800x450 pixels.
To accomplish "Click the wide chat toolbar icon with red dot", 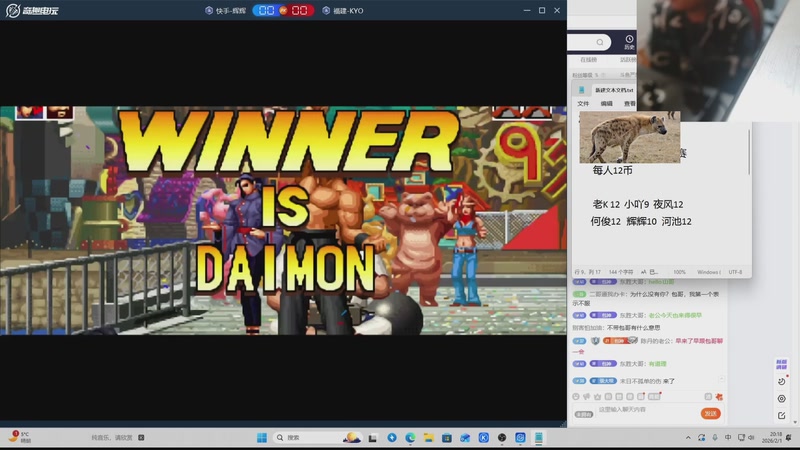I will point(655,396).
